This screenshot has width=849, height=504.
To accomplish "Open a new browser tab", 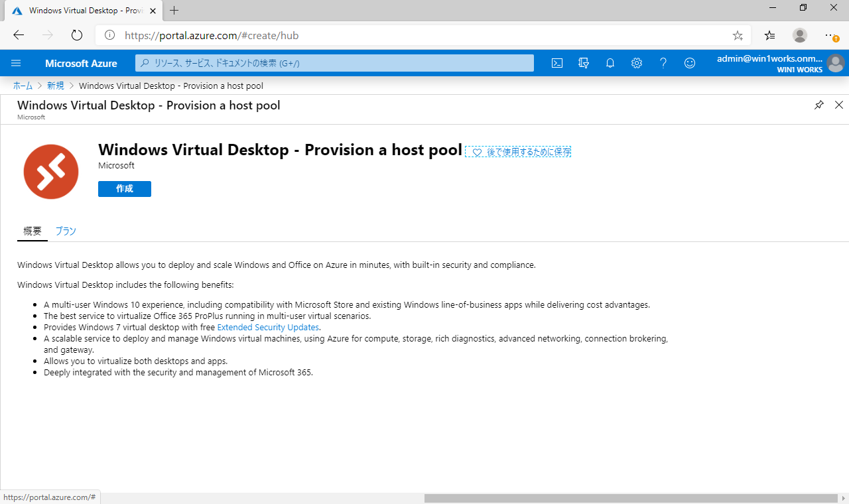I will (174, 10).
